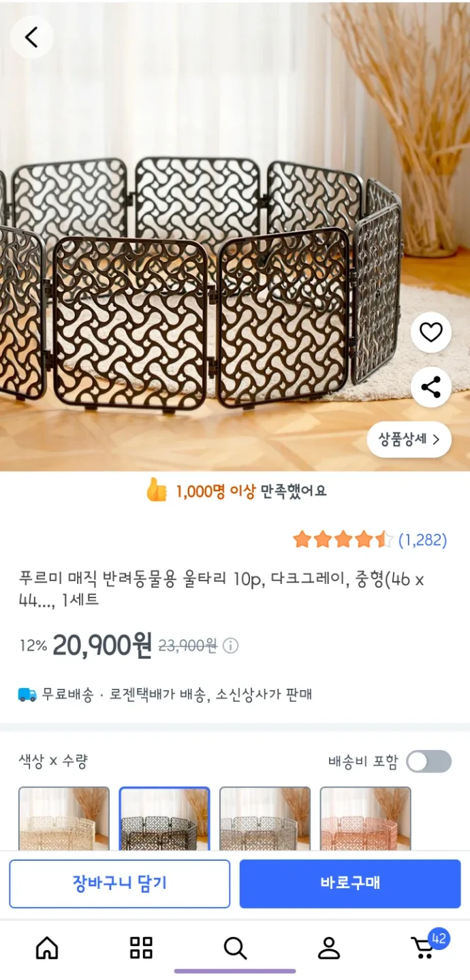Open the price info icon
This screenshot has height=980, width=470.
pos(231,645)
